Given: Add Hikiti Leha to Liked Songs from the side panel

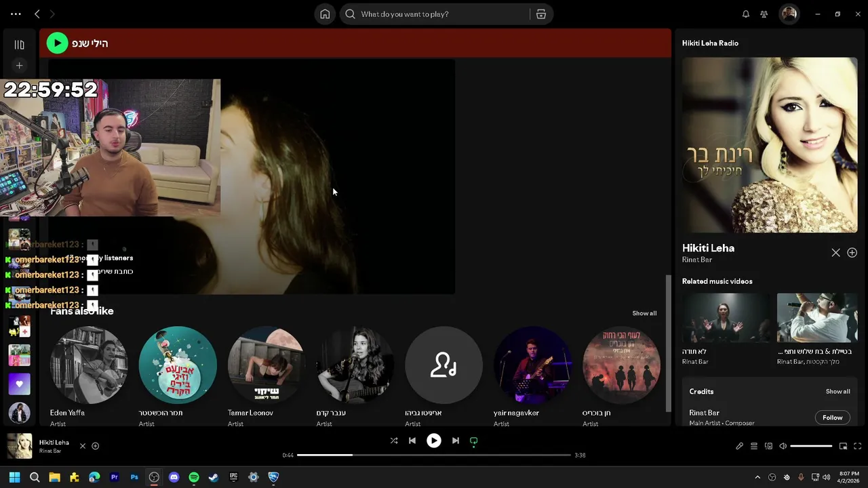Looking at the screenshot, I should pos(852,253).
